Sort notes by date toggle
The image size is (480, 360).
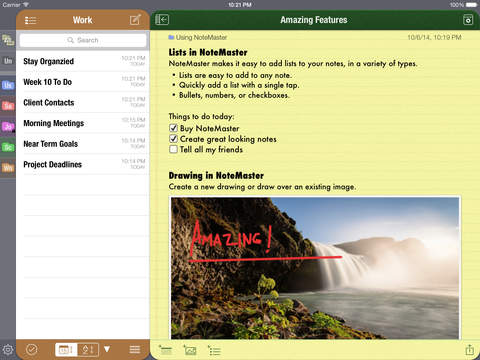click(x=66, y=350)
